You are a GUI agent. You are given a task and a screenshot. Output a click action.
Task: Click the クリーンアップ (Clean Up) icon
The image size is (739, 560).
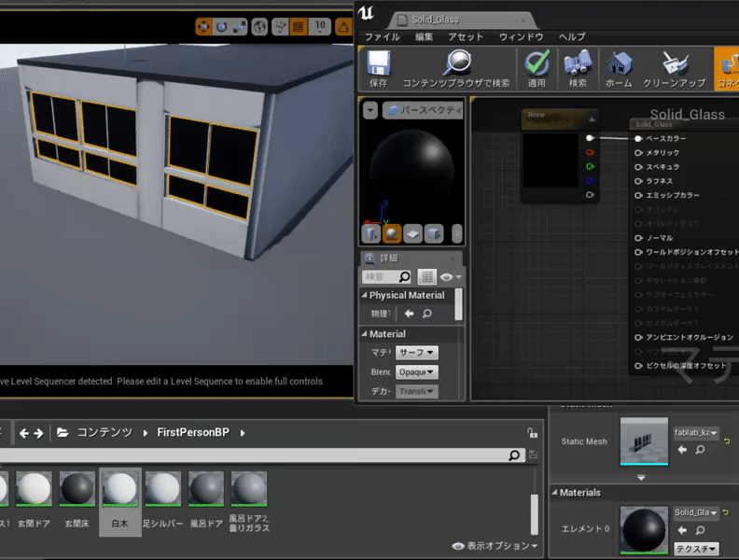pos(674,64)
